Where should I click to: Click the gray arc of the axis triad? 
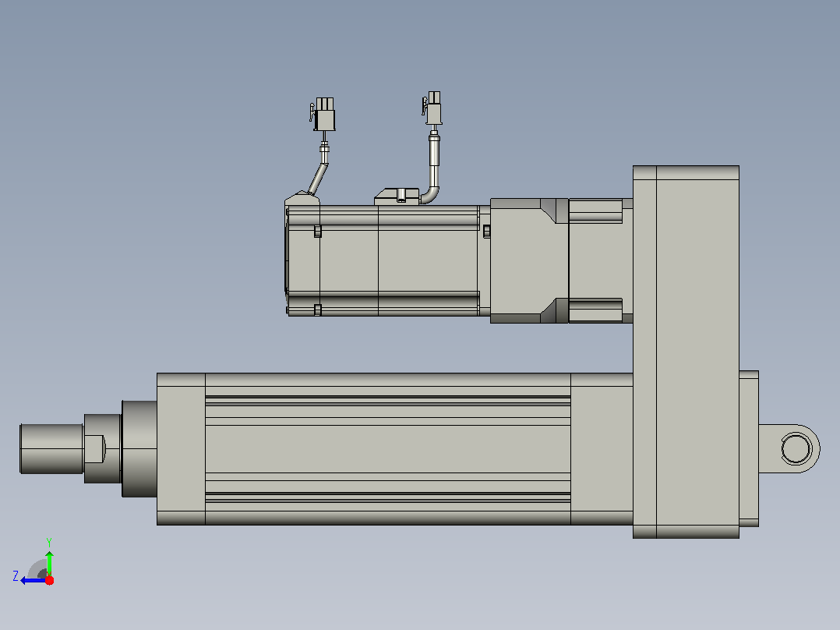click(36, 568)
